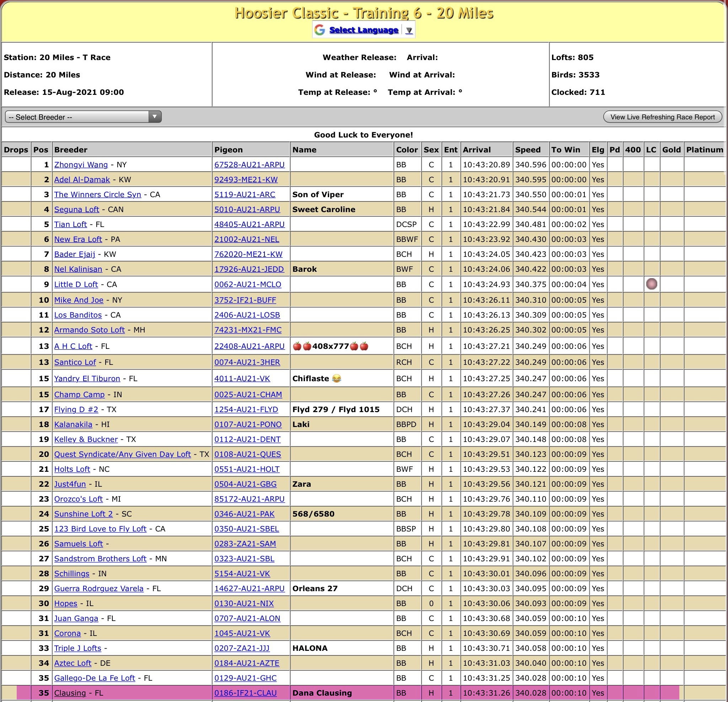Screen dimensions: 728x702
Task: Click the laughing emoji next to Chiflaste
Action: pyautogui.click(x=337, y=379)
